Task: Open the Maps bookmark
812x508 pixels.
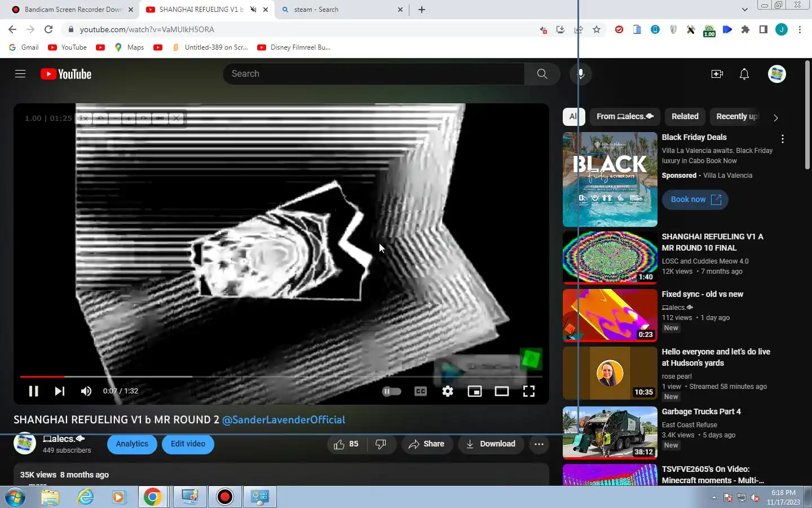Action: click(x=130, y=47)
